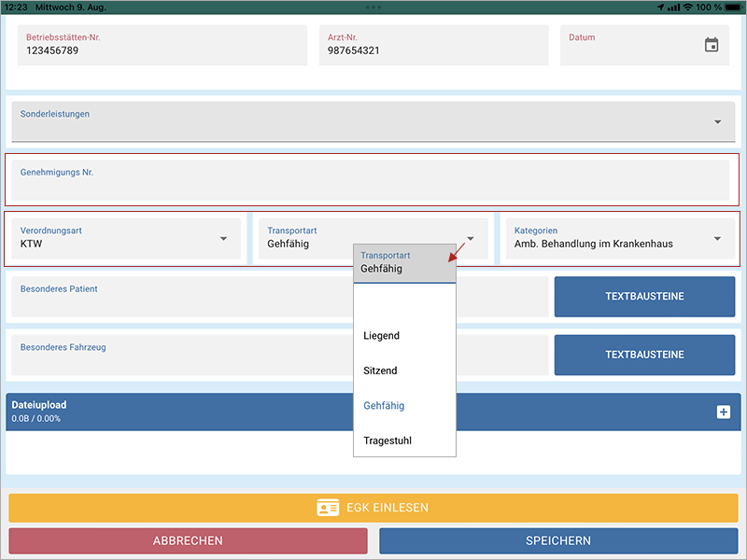Open the Verordnungsart KTW dropdown
The height and width of the screenshot is (560, 747).
pos(125,239)
